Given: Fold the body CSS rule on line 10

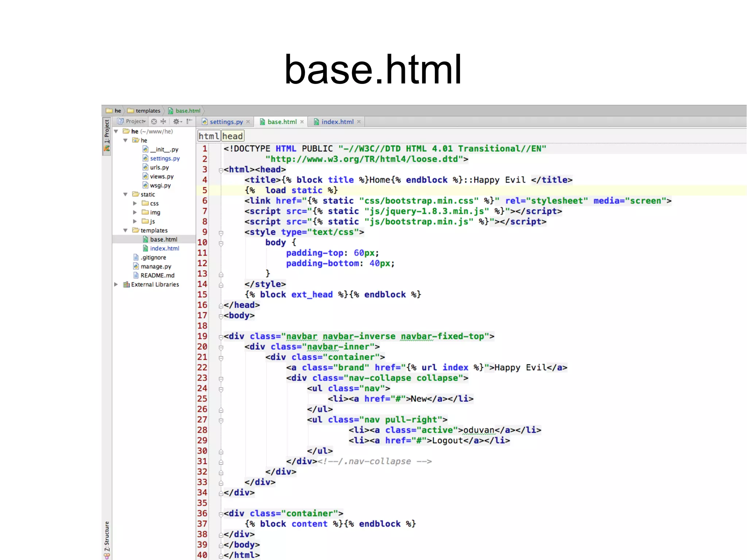Looking at the screenshot, I should point(221,243).
